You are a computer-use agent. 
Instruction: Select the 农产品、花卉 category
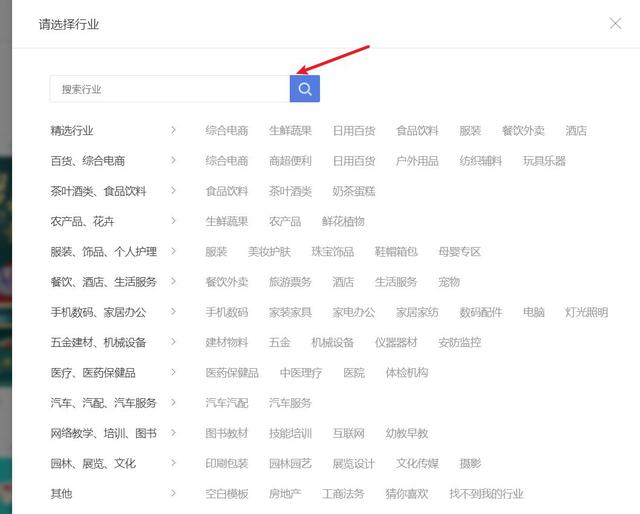click(82, 221)
